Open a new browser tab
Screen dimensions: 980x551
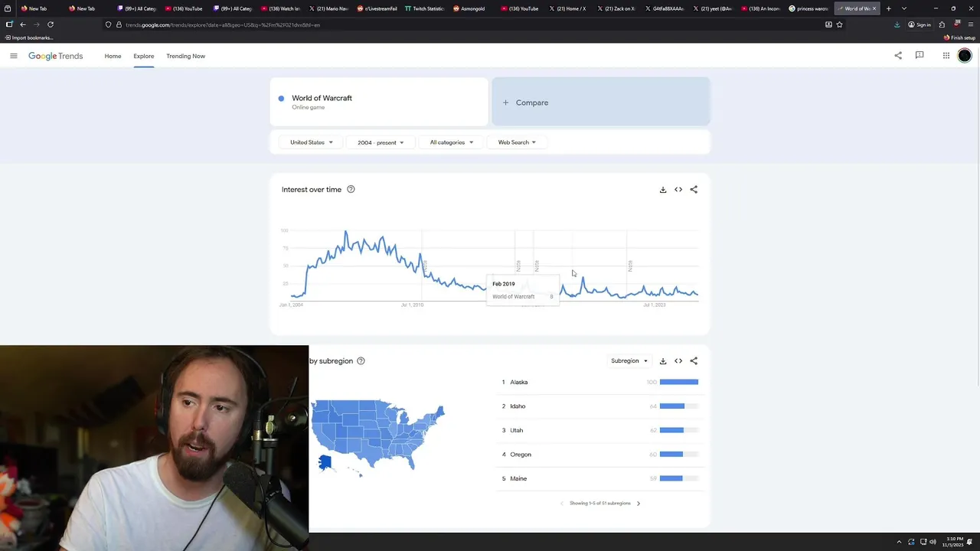[889, 8]
